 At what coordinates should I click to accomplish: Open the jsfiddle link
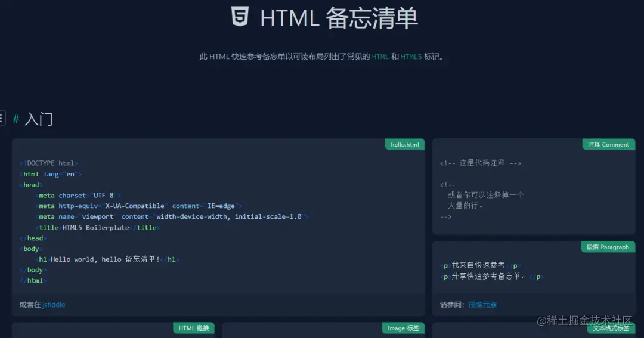[54, 305]
